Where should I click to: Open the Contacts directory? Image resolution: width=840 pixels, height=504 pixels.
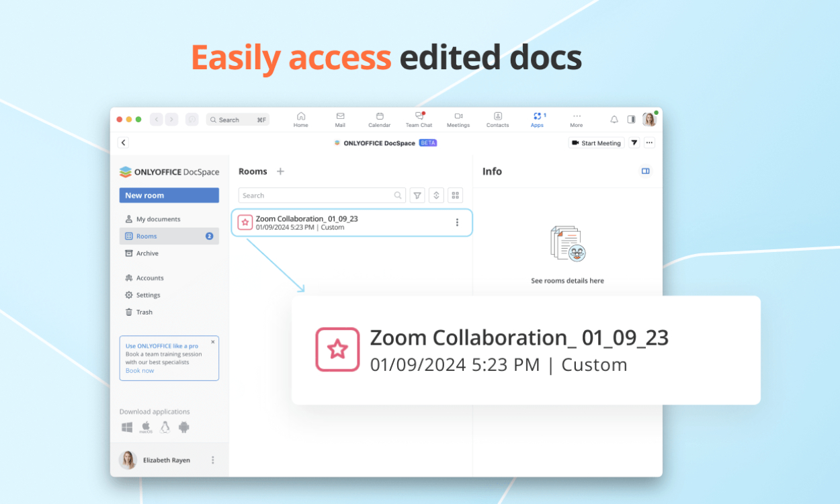pos(497,119)
